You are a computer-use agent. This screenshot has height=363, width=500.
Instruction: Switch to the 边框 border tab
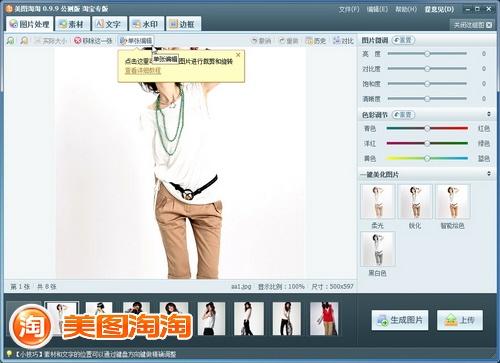tap(183, 24)
